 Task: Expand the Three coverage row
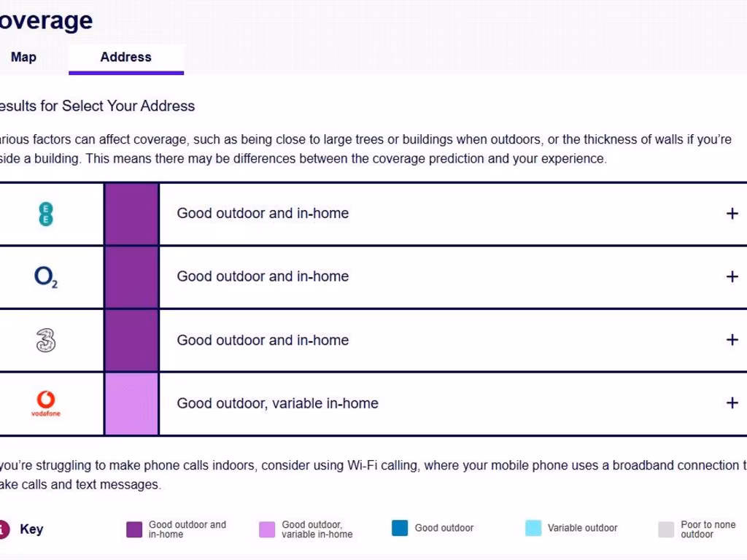pos(732,340)
